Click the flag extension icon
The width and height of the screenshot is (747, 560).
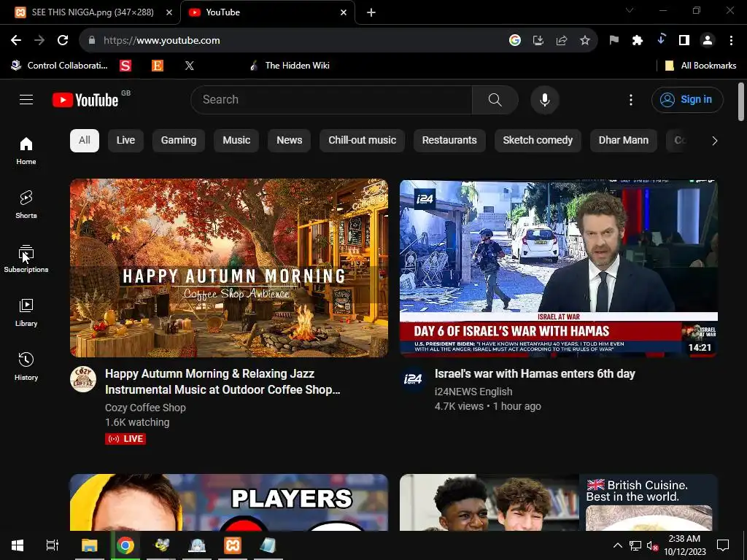tap(614, 41)
